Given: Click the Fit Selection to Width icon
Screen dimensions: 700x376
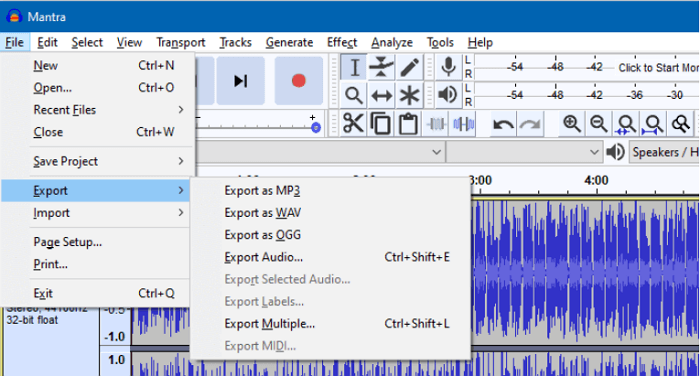Looking at the screenshot, I should click(626, 124).
